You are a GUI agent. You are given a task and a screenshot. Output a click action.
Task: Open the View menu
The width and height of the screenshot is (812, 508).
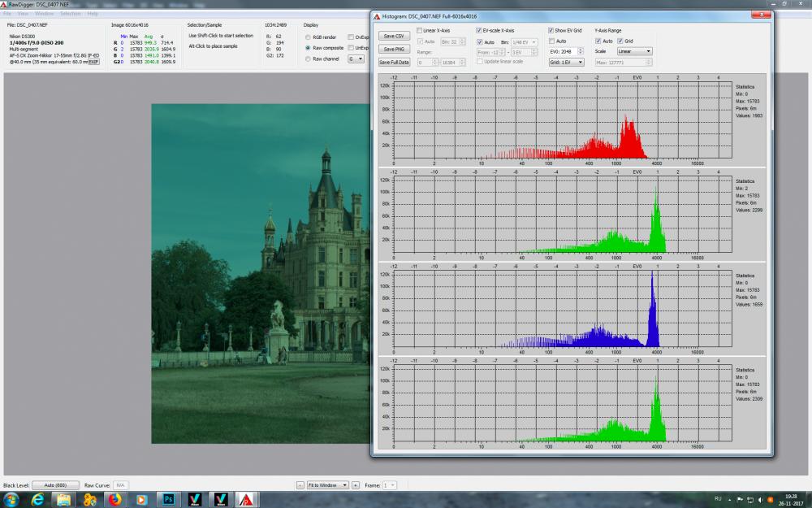tap(24, 14)
